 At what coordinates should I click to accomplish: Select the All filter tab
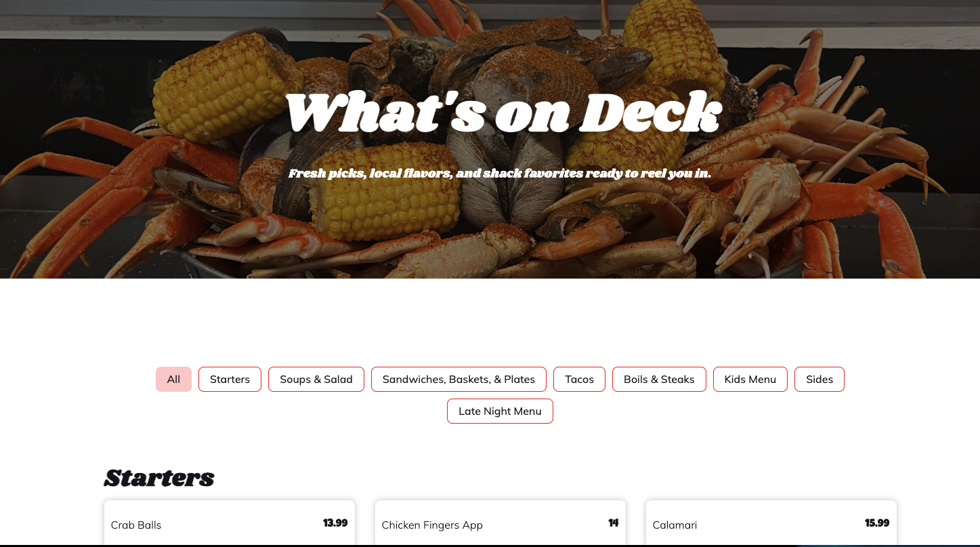coord(173,379)
